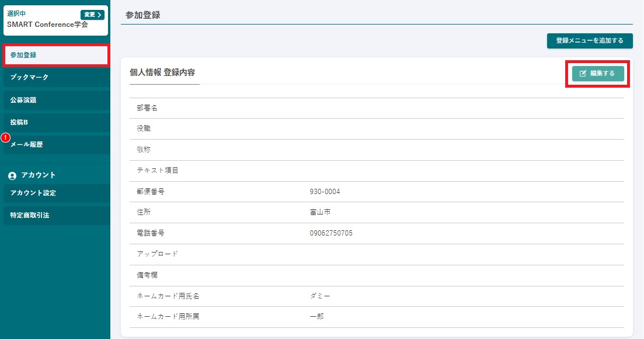Open 参加登録 in the sidebar
The image size is (644, 339).
tap(55, 56)
